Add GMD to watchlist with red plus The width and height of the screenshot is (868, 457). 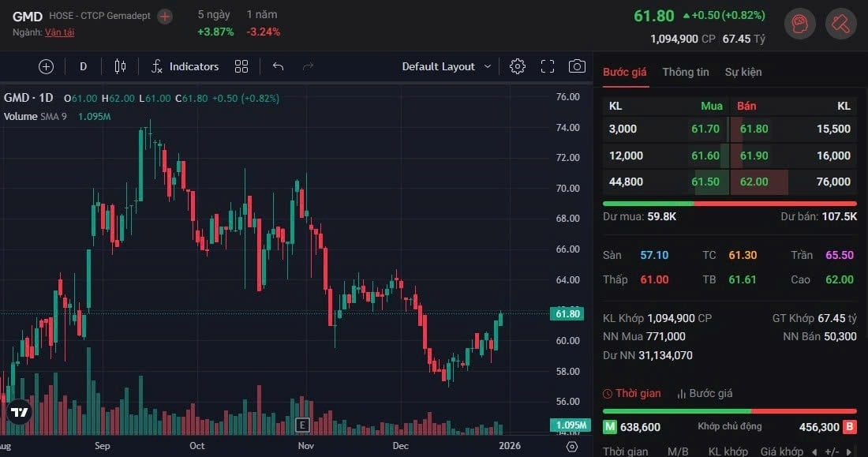click(164, 16)
